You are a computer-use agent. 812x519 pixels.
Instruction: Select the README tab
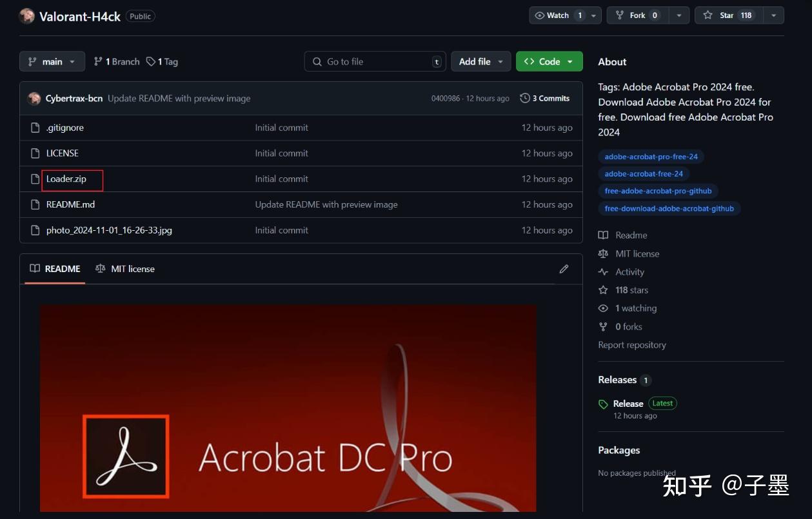point(55,269)
